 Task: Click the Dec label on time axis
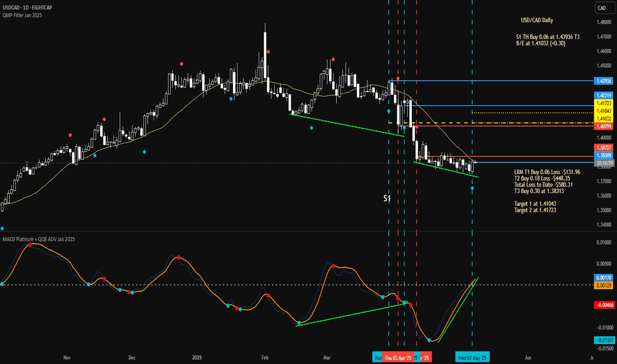click(132, 357)
